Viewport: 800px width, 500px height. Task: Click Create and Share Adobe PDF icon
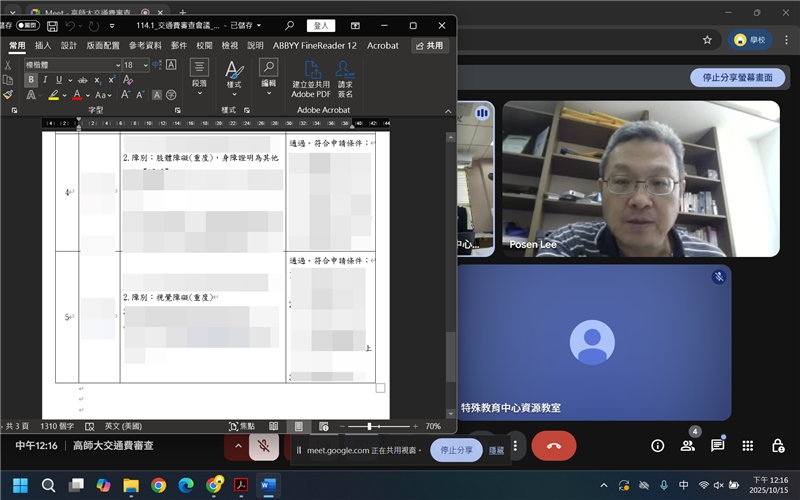[311, 78]
